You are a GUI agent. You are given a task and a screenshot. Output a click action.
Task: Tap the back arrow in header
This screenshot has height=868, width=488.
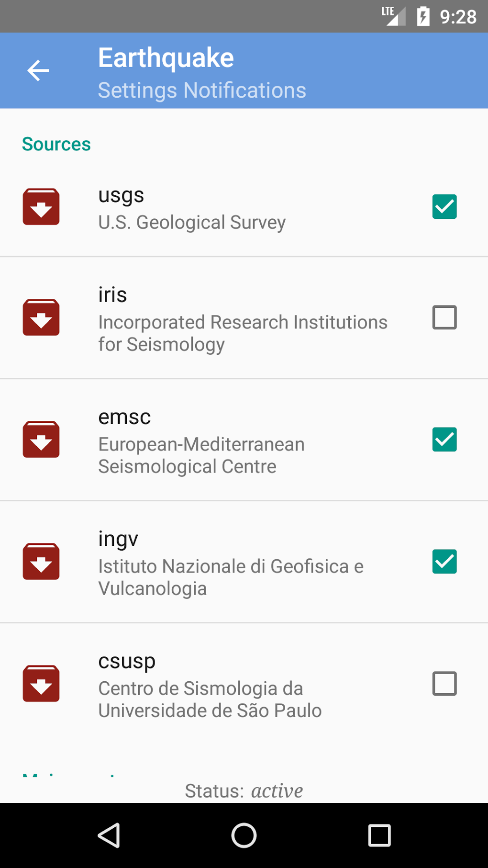pos(38,71)
